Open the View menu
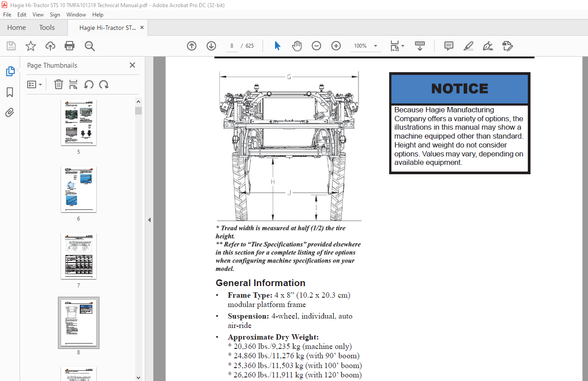This screenshot has height=381, width=588. tap(38, 15)
